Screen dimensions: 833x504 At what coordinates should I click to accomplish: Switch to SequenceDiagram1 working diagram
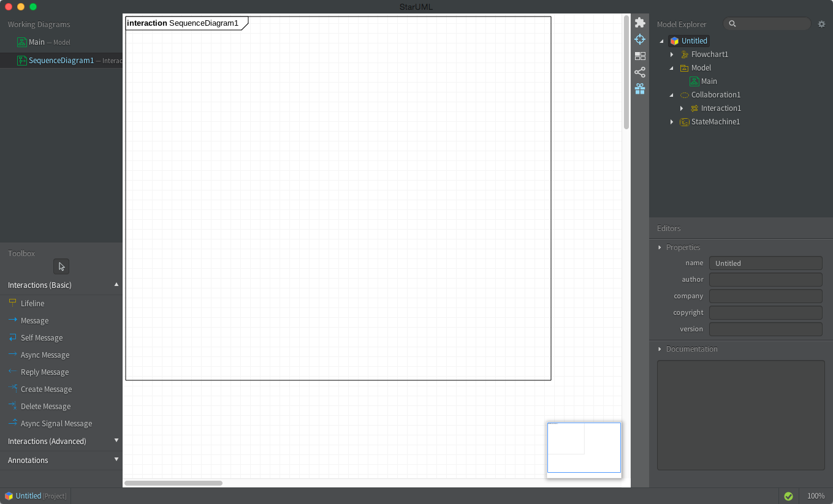tap(61, 61)
